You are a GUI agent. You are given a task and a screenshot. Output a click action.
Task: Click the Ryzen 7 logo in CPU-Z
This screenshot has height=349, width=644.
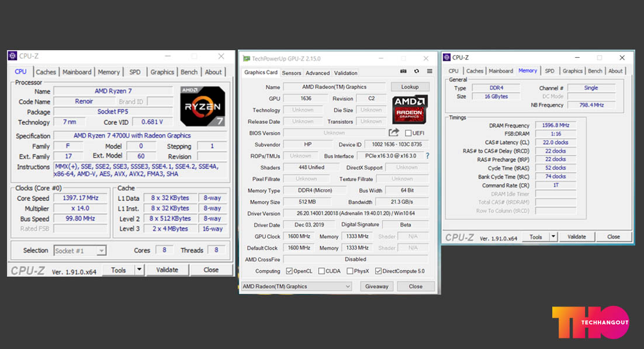tap(202, 106)
